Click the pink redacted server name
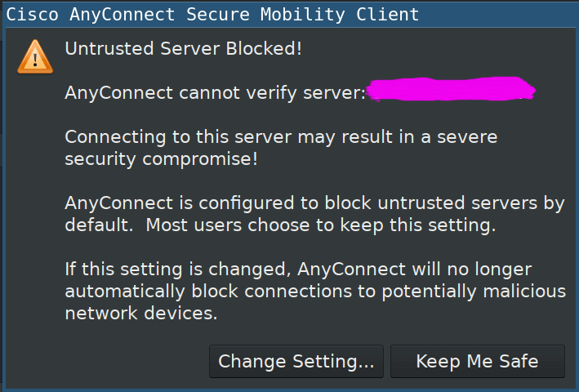 (452, 89)
